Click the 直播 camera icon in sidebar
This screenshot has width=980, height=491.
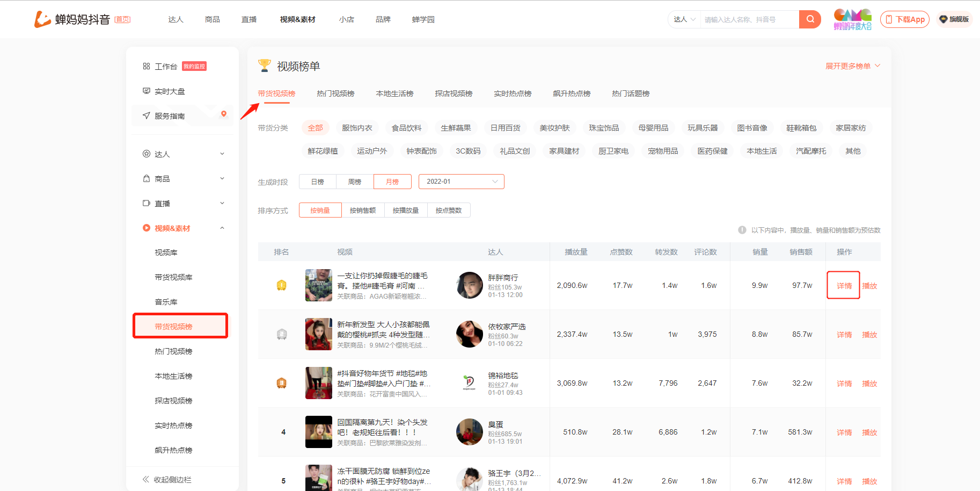pyautogui.click(x=147, y=203)
